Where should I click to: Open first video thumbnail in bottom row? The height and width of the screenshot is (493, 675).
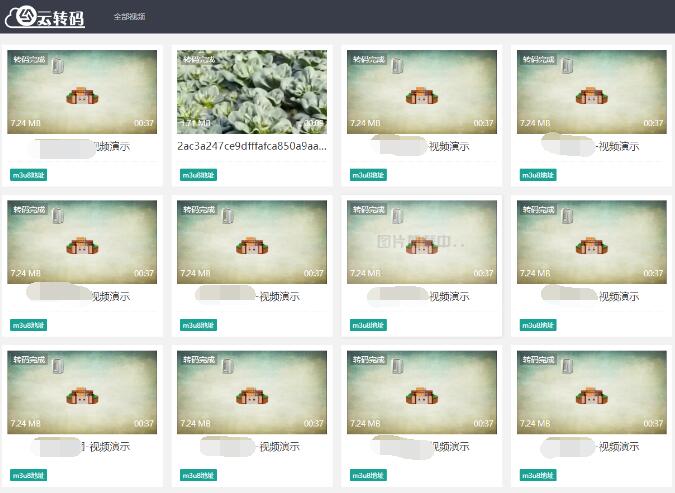pos(82,391)
